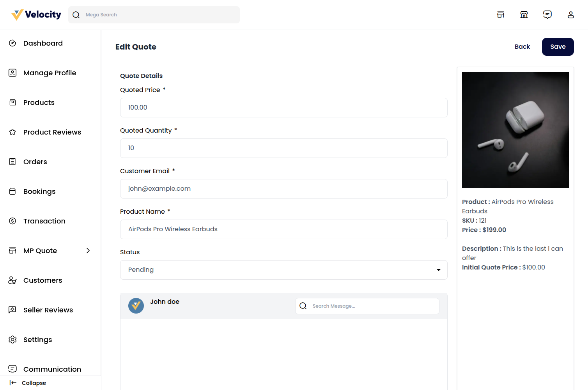Open the marketplace shop icon in header
This screenshot has height=390, width=588.
[x=524, y=15]
